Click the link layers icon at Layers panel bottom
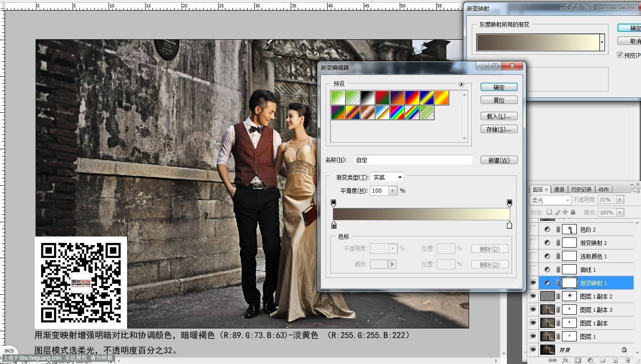 [552, 360]
